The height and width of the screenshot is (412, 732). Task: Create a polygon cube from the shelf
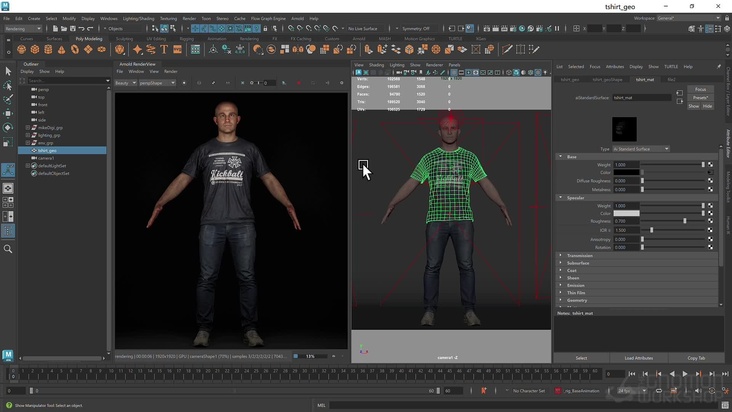[x=35, y=49]
